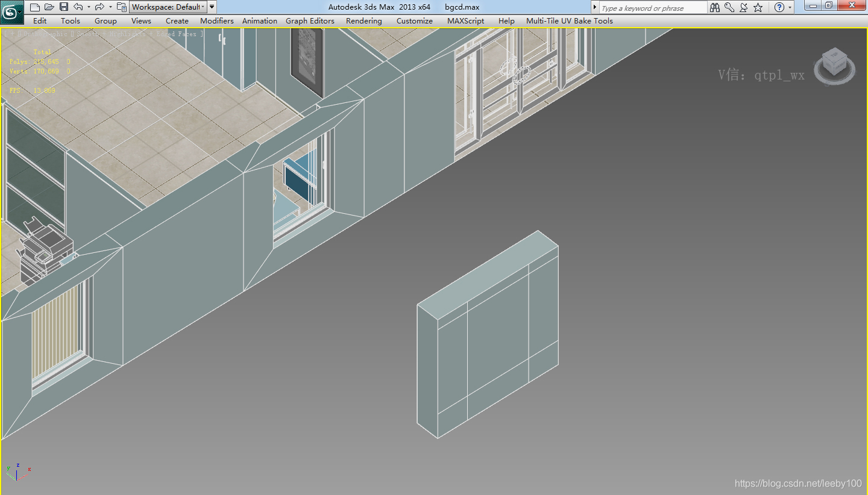Click the Polys count statistic text
The image size is (868, 495).
(39, 61)
